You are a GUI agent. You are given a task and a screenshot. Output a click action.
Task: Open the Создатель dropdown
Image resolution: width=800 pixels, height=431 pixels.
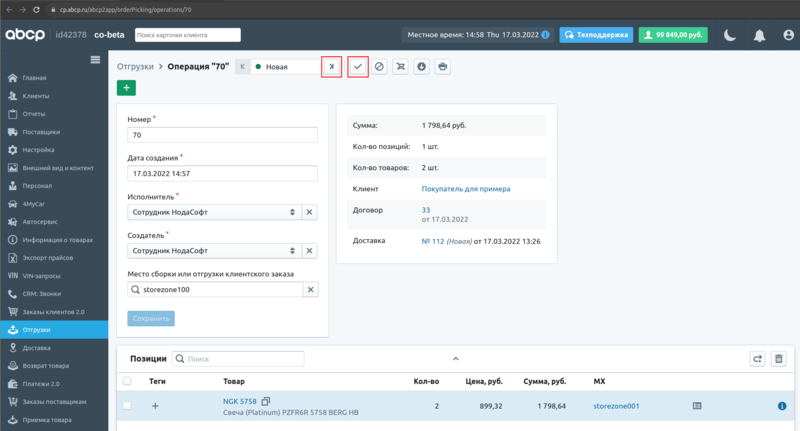coord(214,251)
